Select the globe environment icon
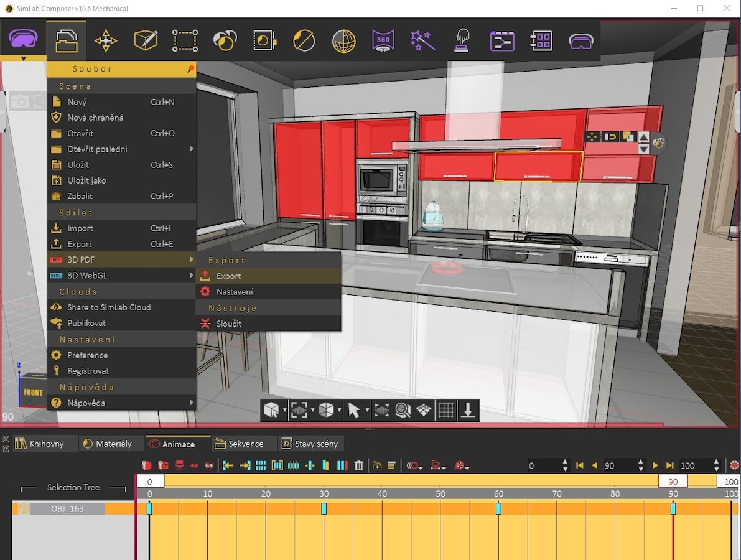 tap(343, 41)
